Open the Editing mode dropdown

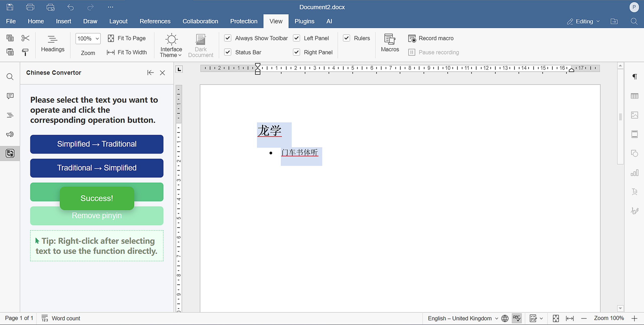(x=583, y=21)
